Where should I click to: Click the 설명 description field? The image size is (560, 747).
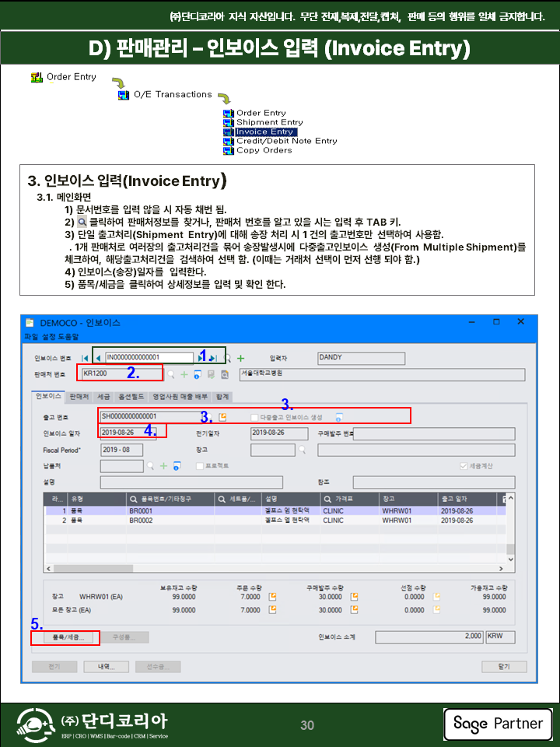pos(191,482)
